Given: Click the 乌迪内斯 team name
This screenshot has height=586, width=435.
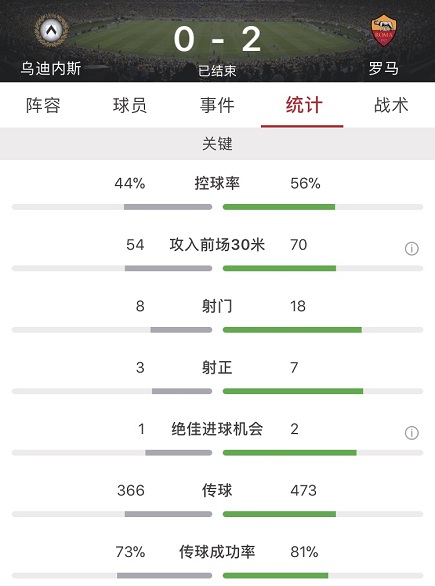Looking at the screenshot, I should point(51,69).
